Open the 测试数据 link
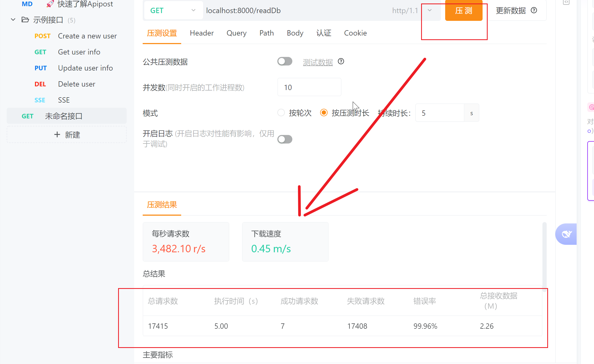 pos(318,62)
